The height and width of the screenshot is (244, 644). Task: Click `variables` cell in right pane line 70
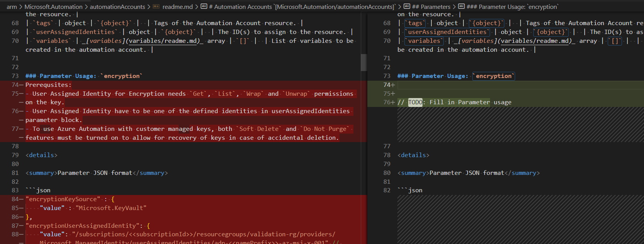click(424, 41)
